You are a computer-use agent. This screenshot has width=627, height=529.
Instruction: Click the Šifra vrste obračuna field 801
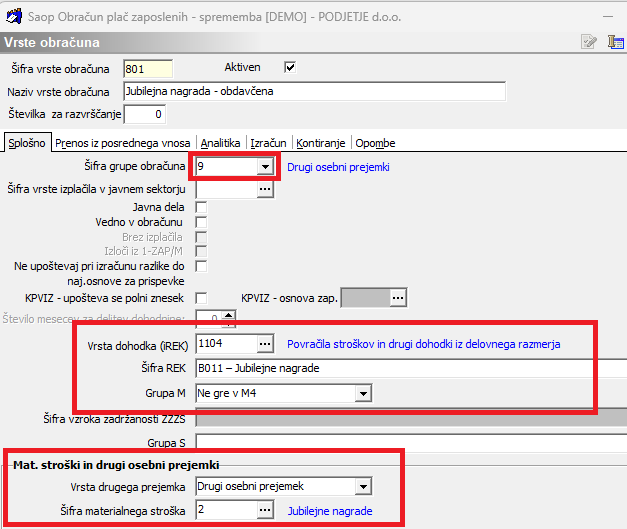[x=148, y=69]
